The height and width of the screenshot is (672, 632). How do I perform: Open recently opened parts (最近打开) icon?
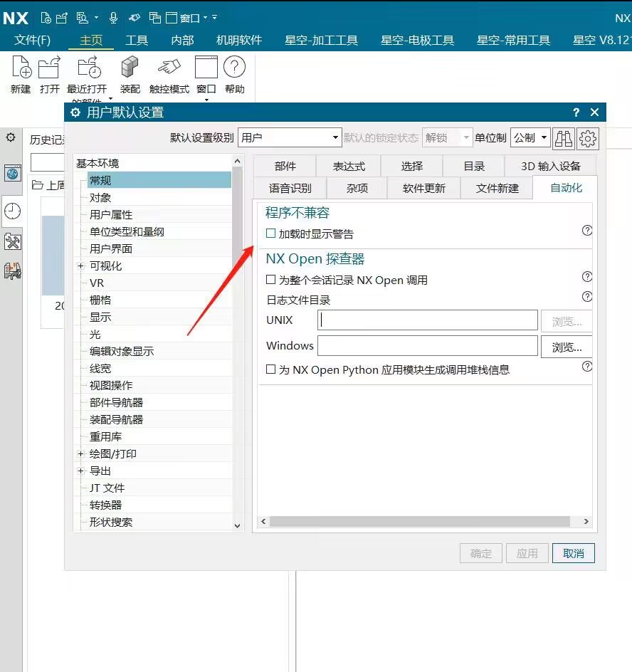[x=89, y=68]
